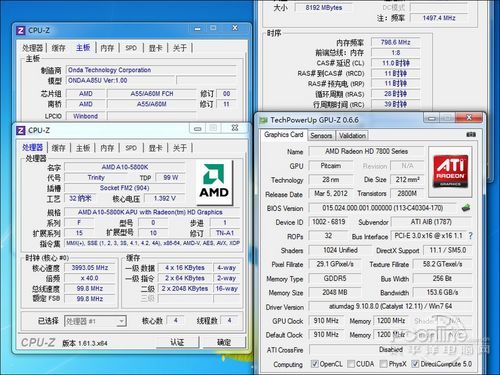Click the memory size 8192 MBytes value
Viewport: 500px width, 375px height.
[x=324, y=8]
